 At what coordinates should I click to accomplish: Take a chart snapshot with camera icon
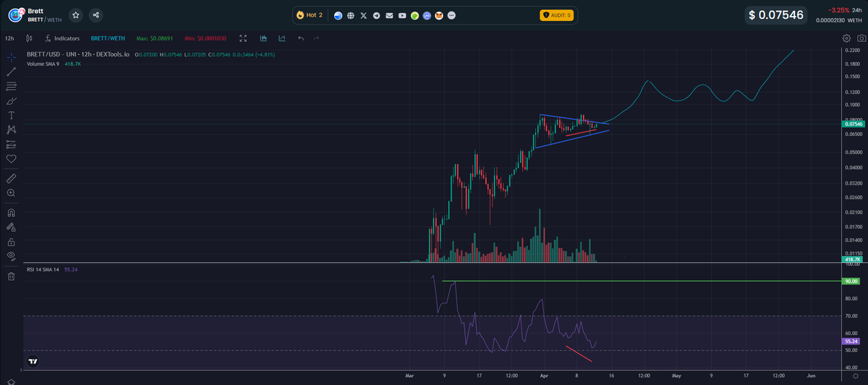pos(860,38)
